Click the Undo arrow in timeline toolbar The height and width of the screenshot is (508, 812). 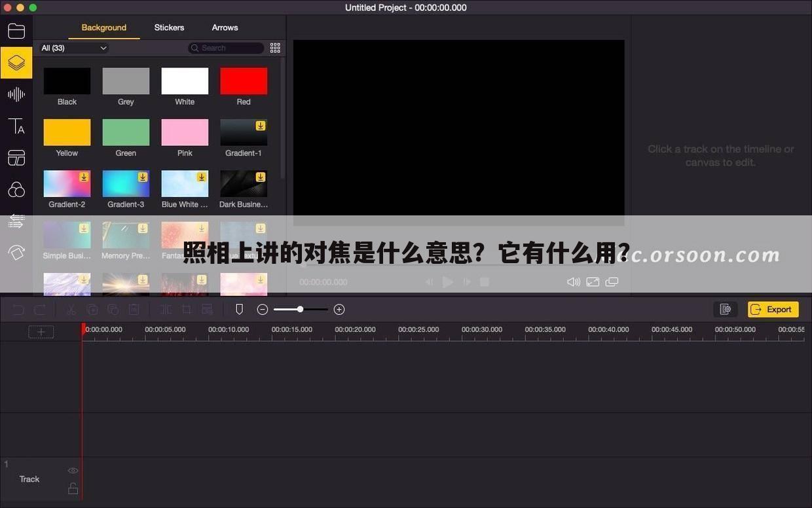18,310
